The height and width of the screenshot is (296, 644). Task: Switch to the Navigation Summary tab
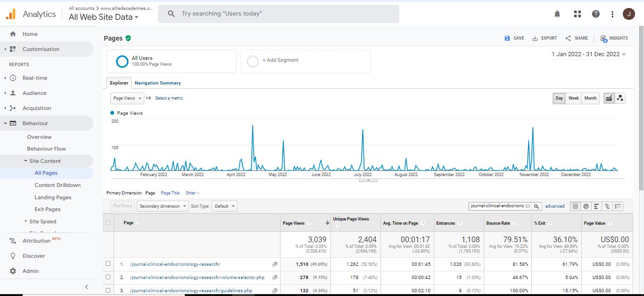[157, 83]
